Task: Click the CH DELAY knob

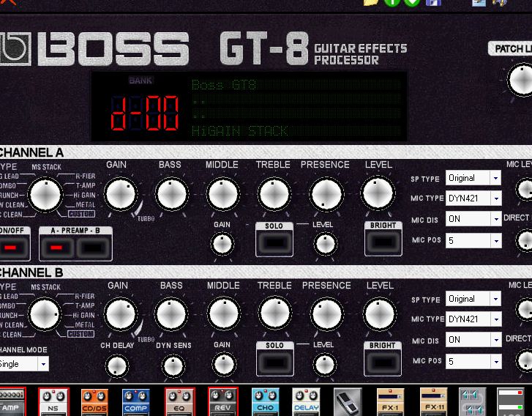Action: [x=116, y=366]
